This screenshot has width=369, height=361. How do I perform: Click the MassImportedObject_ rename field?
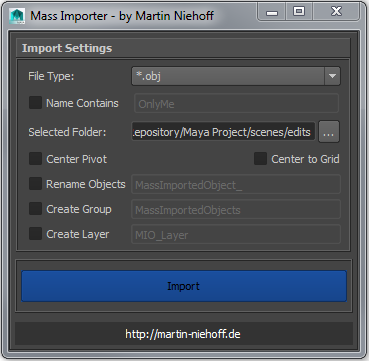236,184
